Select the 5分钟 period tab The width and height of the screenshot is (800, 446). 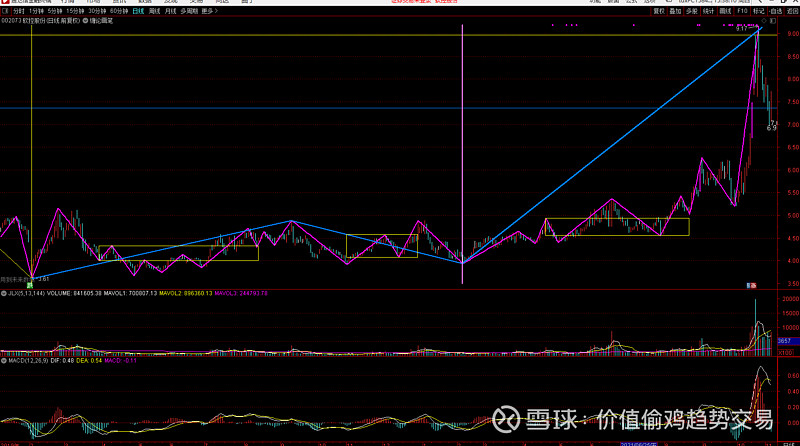[55, 11]
